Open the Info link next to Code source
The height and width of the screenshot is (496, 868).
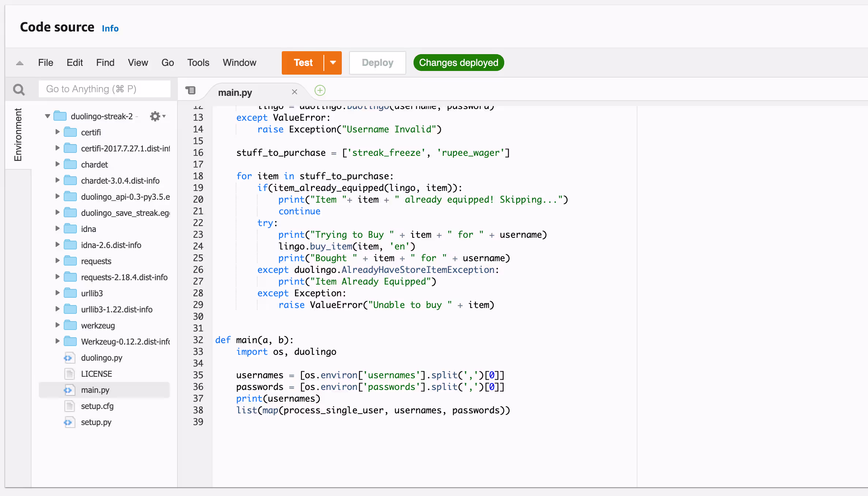pyautogui.click(x=110, y=28)
